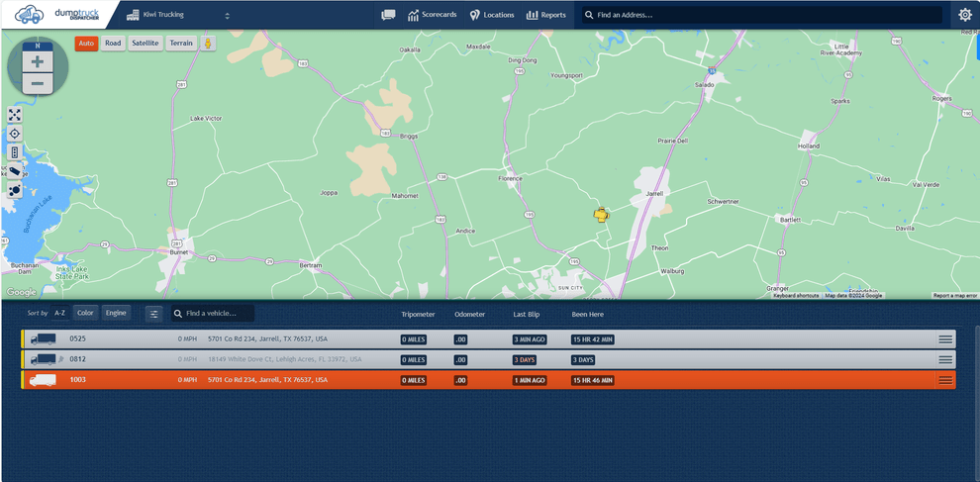Select vehicle 0525 row truck icon

pos(44,339)
